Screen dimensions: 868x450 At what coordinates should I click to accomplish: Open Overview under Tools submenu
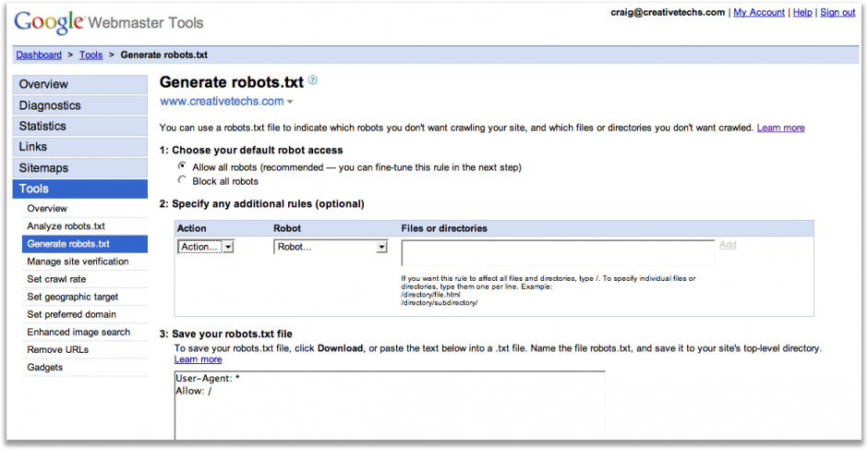[x=47, y=209]
